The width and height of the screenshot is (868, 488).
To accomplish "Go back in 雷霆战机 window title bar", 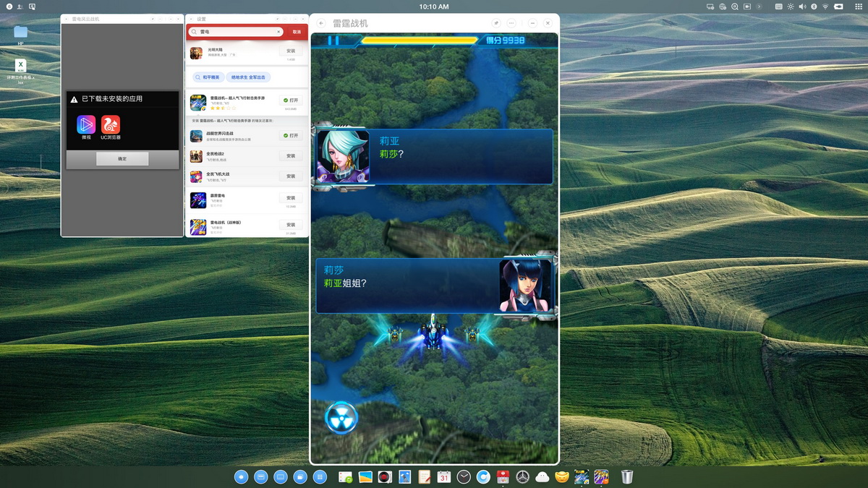I will [321, 23].
